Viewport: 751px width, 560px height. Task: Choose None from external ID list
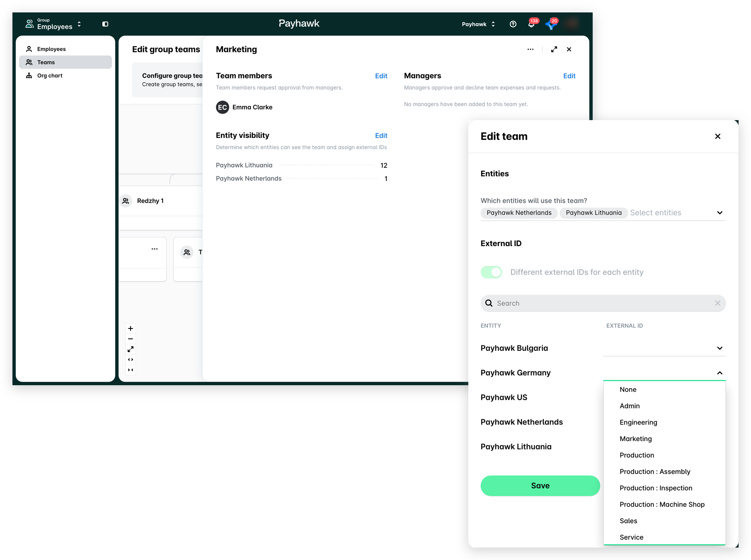click(x=664, y=389)
